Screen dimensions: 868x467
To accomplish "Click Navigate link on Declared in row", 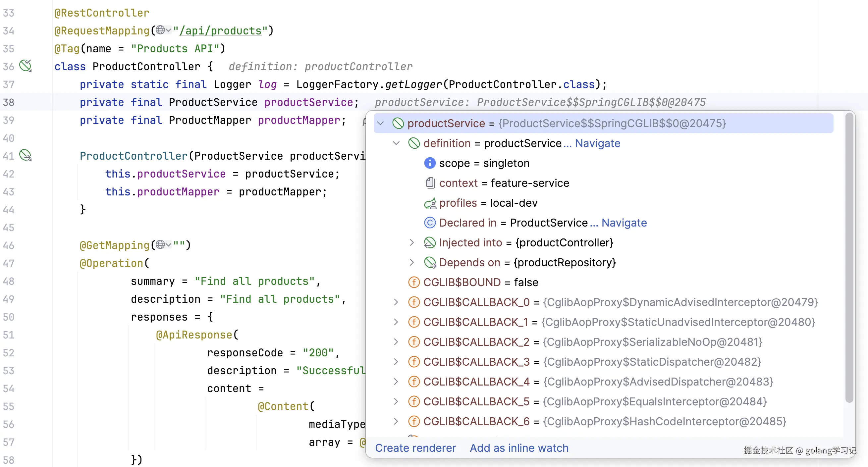I will click(624, 223).
